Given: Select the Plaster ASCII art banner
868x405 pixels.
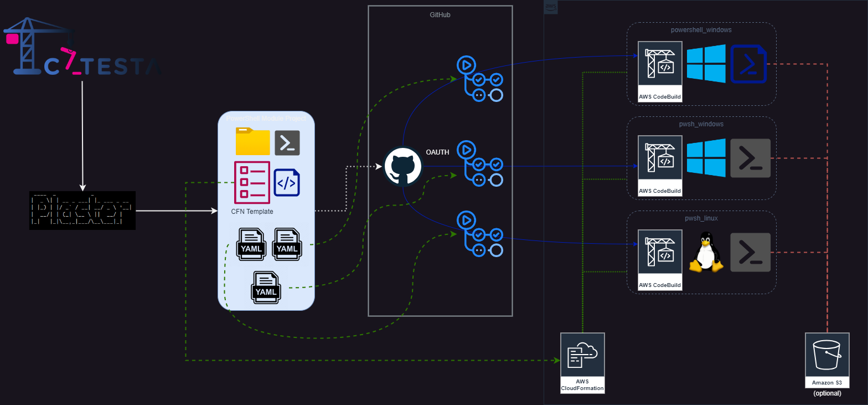Looking at the screenshot, I should point(83,211).
